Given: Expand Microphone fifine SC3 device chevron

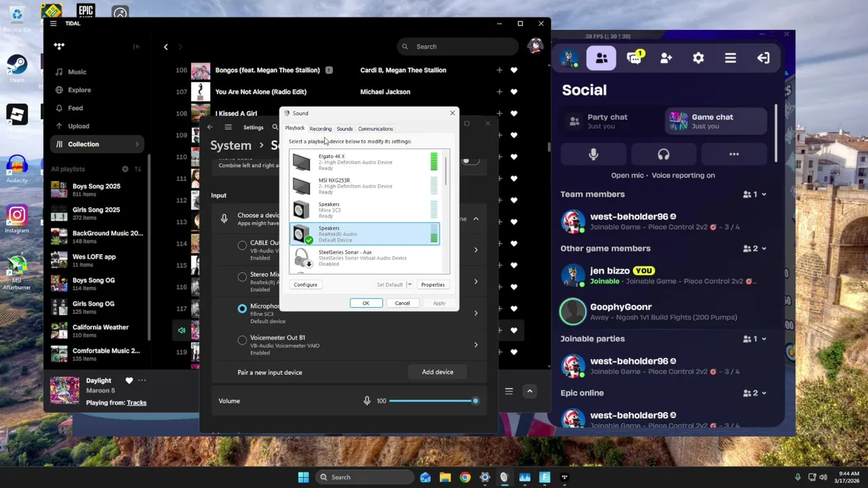Looking at the screenshot, I should tap(475, 313).
